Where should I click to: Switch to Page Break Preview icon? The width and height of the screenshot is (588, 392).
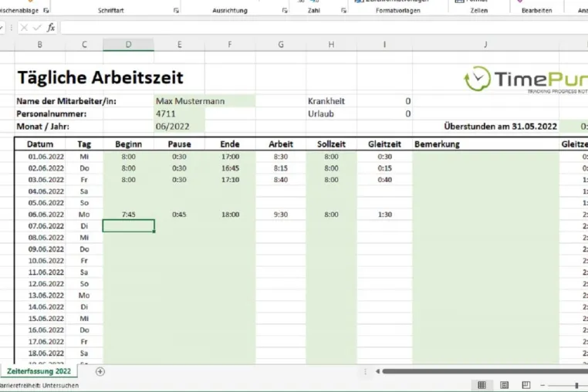pyautogui.click(x=526, y=385)
